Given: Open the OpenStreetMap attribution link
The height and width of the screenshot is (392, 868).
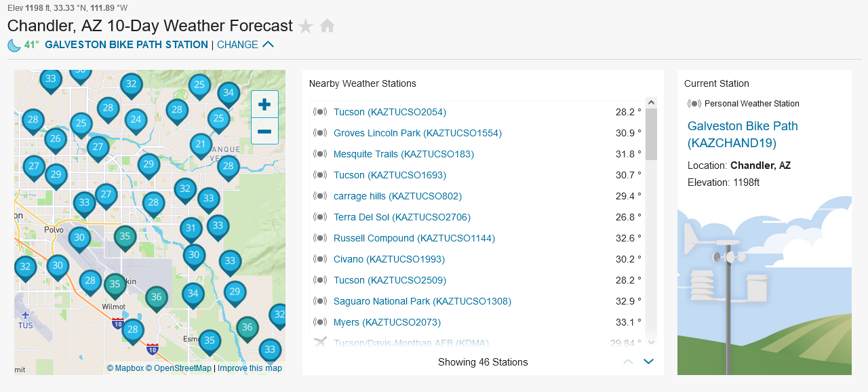Looking at the screenshot, I should (x=178, y=368).
